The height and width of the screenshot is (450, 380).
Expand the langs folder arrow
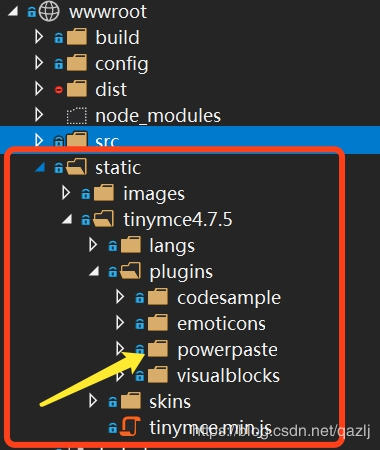93,245
